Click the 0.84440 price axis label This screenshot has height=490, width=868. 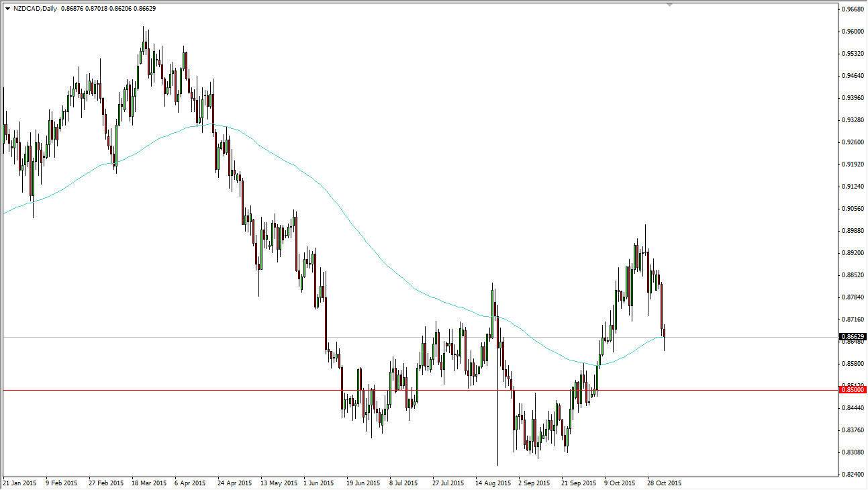tap(851, 408)
